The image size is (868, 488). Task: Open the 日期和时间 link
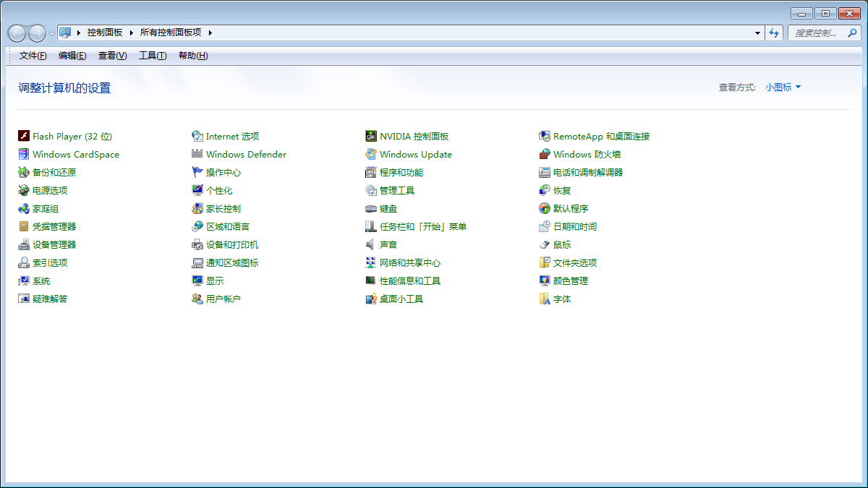click(x=575, y=226)
